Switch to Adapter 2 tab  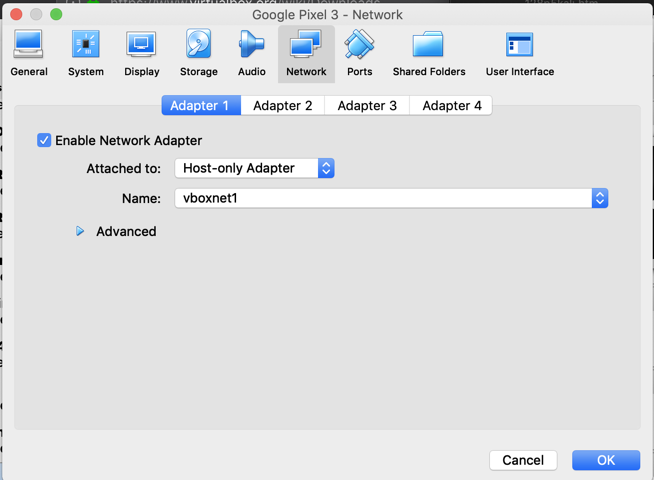coord(283,106)
